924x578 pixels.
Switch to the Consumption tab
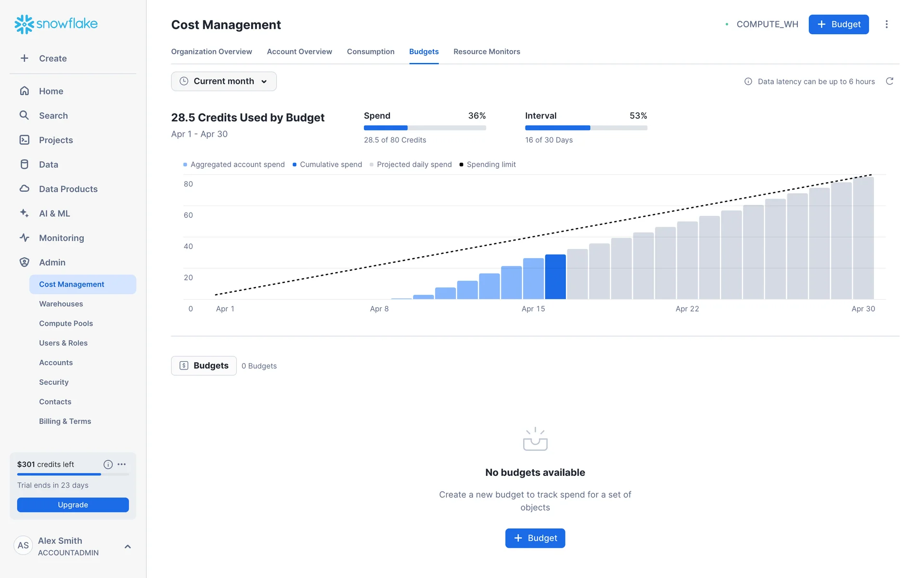tap(370, 52)
